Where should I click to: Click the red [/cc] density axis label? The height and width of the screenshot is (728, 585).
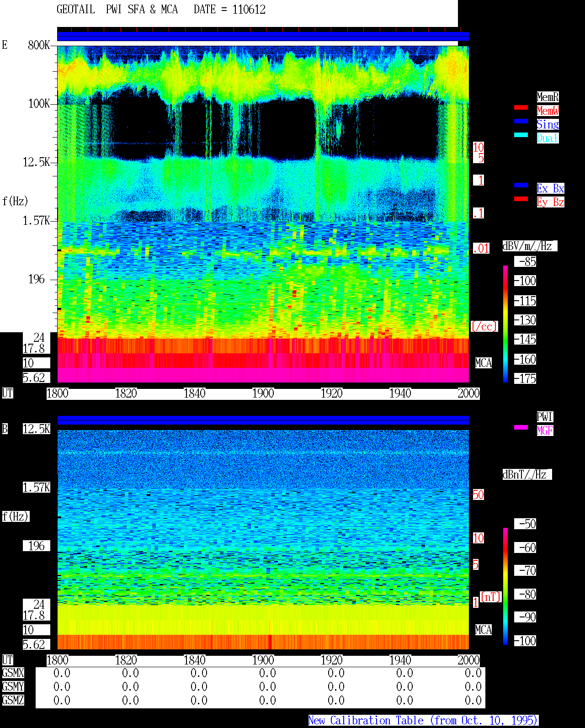pyautogui.click(x=484, y=327)
